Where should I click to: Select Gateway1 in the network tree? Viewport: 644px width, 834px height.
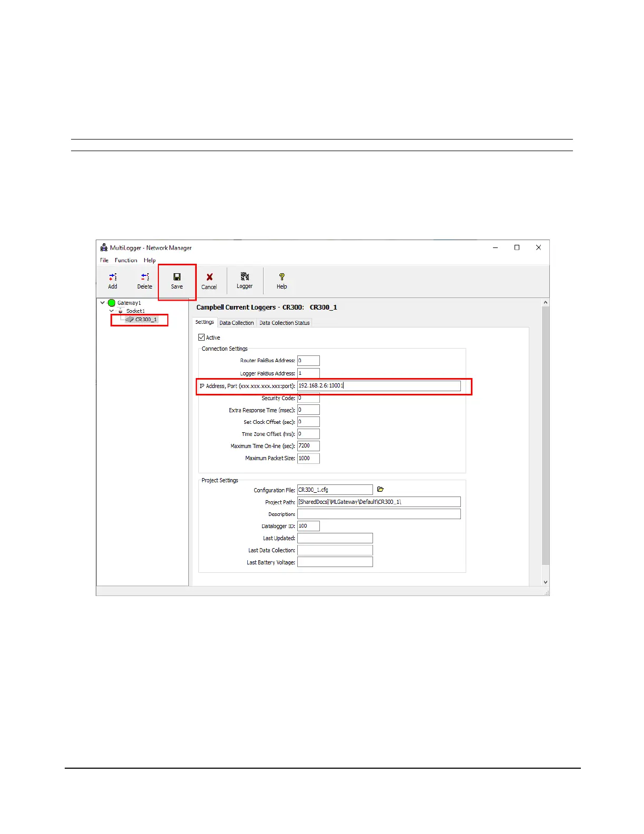(x=129, y=303)
